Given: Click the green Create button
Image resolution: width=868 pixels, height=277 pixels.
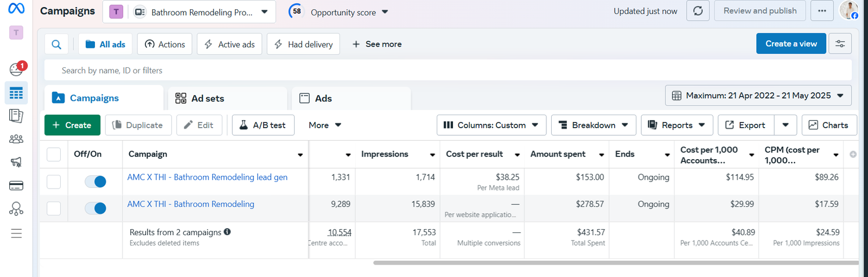Looking at the screenshot, I should [x=72, y=125].
